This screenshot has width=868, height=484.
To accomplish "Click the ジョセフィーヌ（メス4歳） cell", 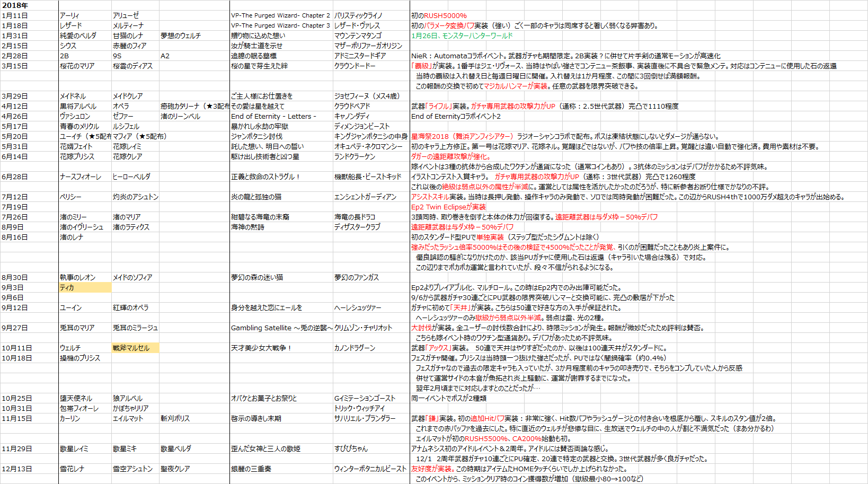I will 371,96.
